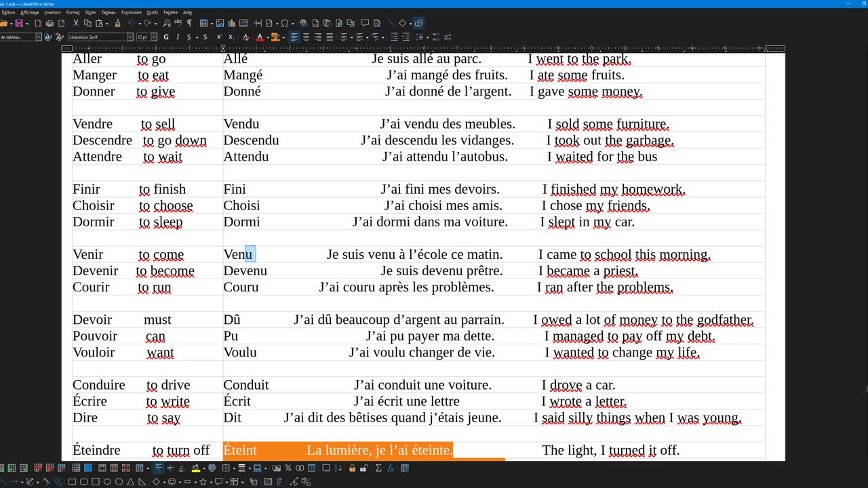Click the highlighting color swatch

coord(274,37)
